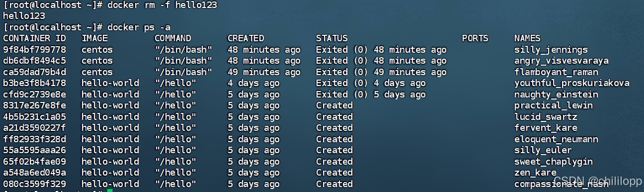This screenshot has width=644, height=192.
Task: Click the name fervent_kare
Action: 546,128
